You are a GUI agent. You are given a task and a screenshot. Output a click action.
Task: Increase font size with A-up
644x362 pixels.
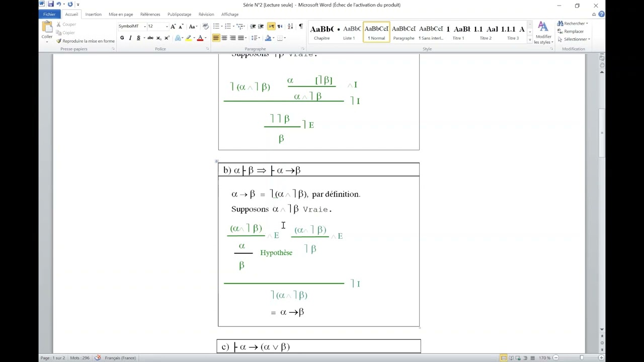coord(173,26)
